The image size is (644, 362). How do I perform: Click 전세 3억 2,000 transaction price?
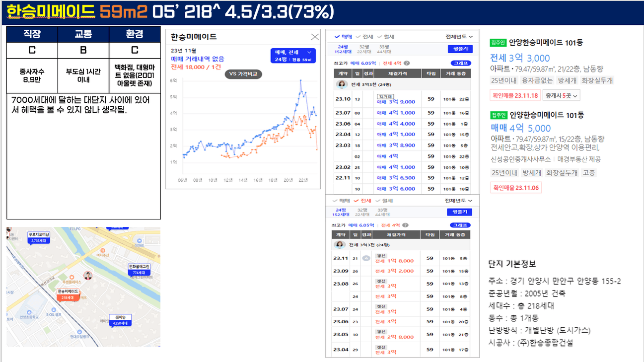(x=394, y=271)
